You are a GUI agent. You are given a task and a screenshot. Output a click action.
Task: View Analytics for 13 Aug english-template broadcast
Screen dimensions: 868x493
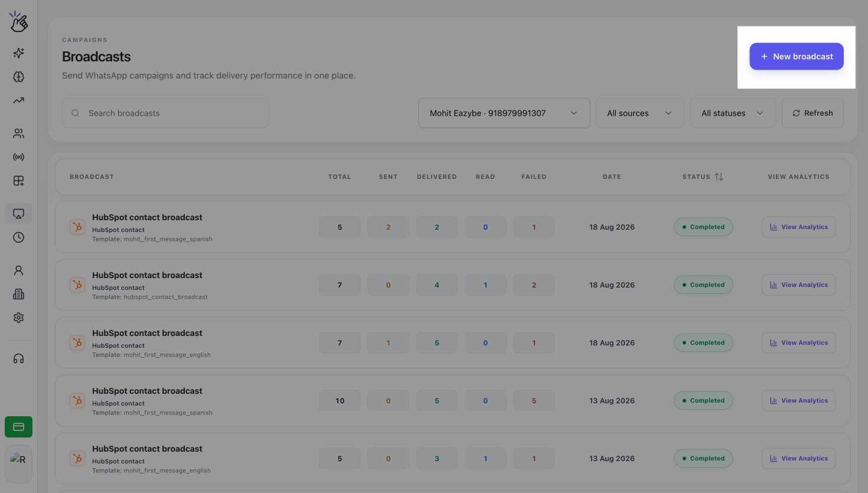tap(799, 459)
